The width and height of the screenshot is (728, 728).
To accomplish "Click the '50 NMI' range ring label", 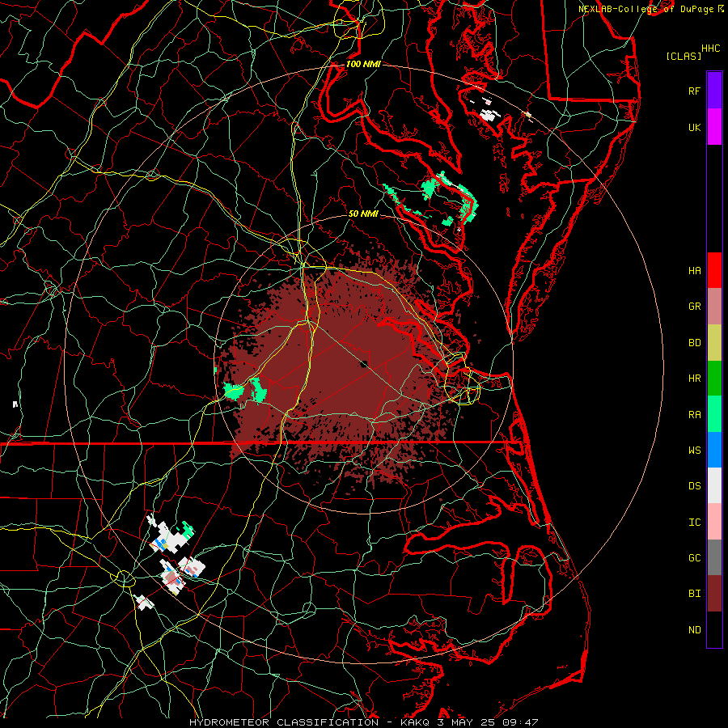I will [363, 214].
